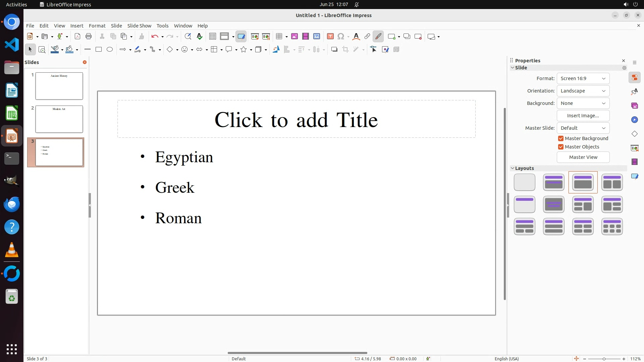Open the slide Format dropdown

point(583,78)
